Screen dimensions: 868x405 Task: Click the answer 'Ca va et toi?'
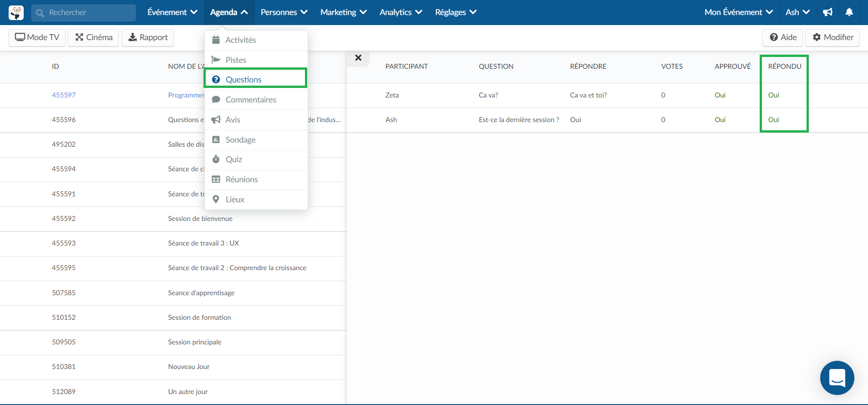click(589, 95)
